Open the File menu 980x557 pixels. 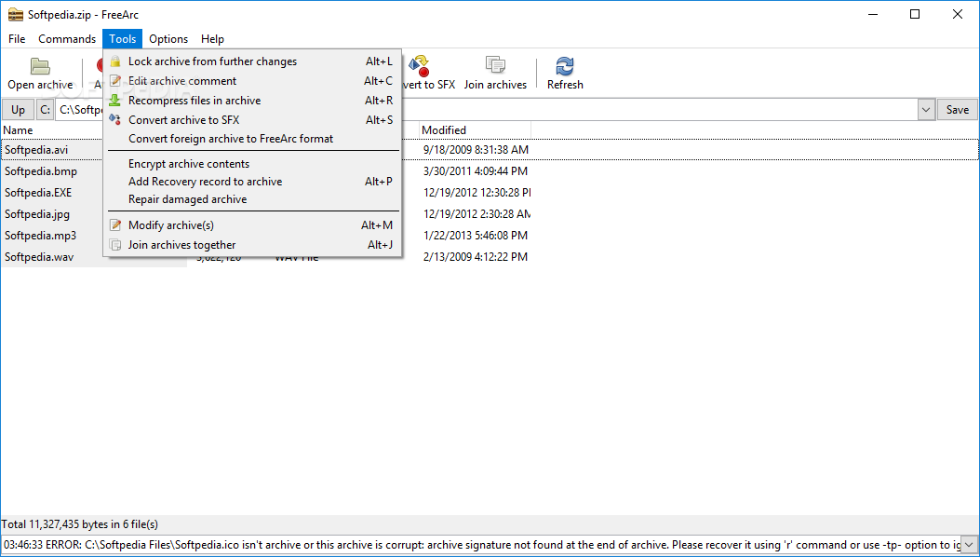[17, 39]
